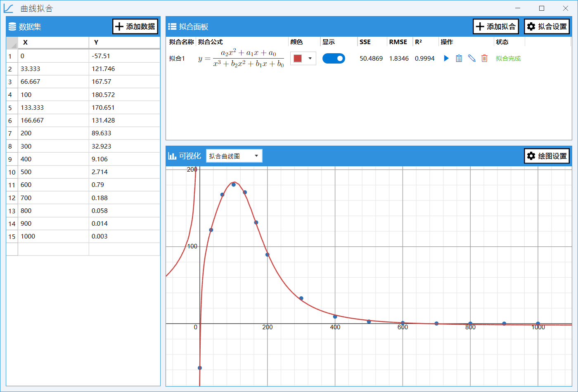578x392 pixels.
Task: Click the X cell 133.333
Action: pyautogui.click(x=53, y=108)
